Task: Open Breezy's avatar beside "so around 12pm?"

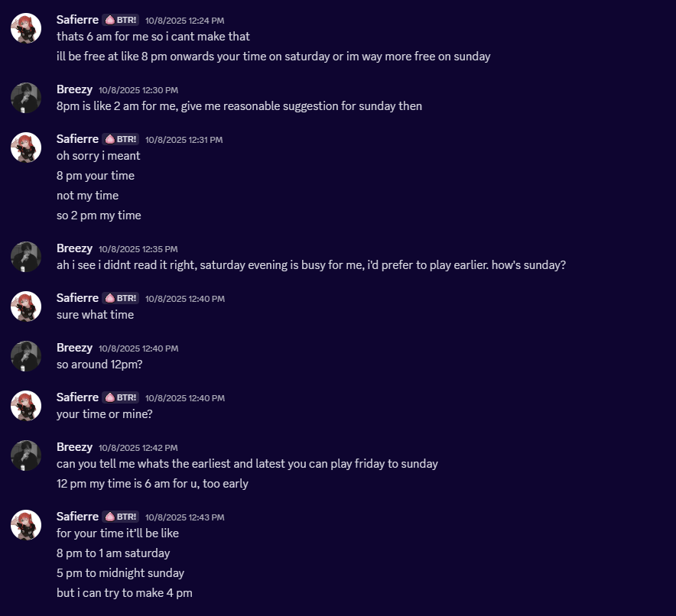Action: [26, 356]
